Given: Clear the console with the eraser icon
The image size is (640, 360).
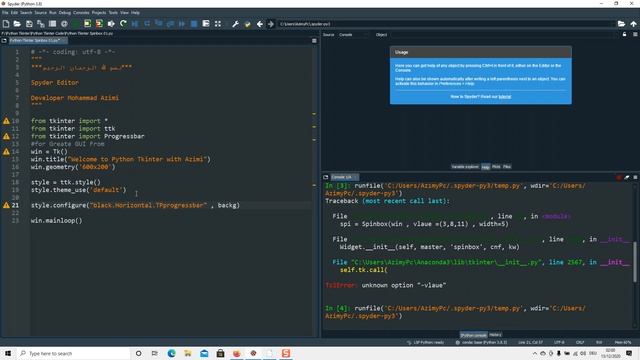Looking at the screenshot, I should point(627,177).
